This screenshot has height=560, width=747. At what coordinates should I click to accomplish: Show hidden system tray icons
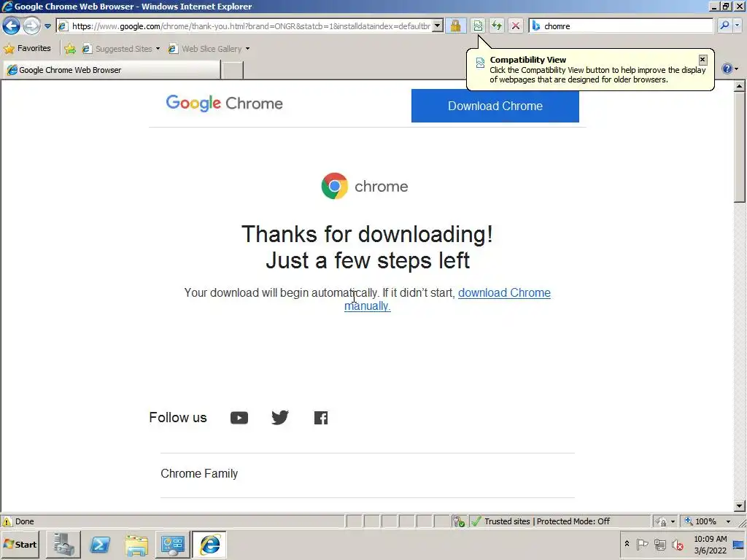point(627,544)
